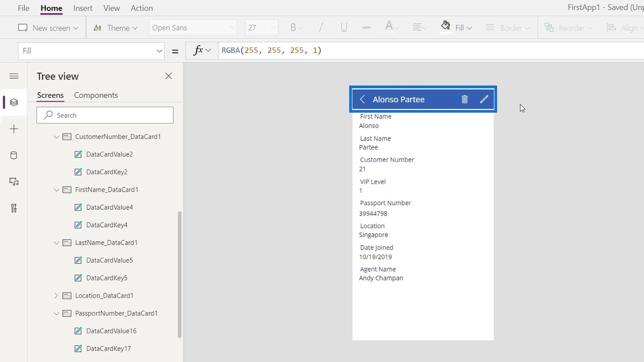Screen dimensions: 644x362
Task: Collapse FirstName_DataCard1 node
Action: click(56, 190)
